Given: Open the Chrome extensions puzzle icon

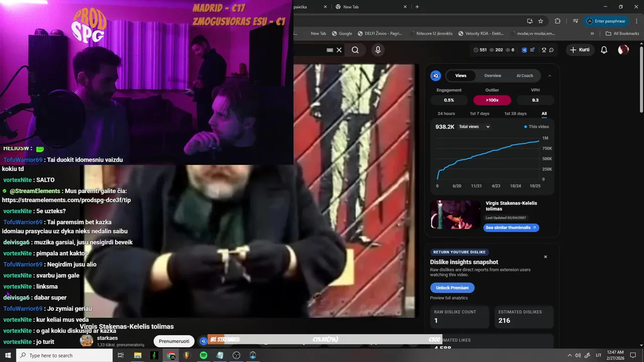Looking at the screenshot, I should coord(557,21).
